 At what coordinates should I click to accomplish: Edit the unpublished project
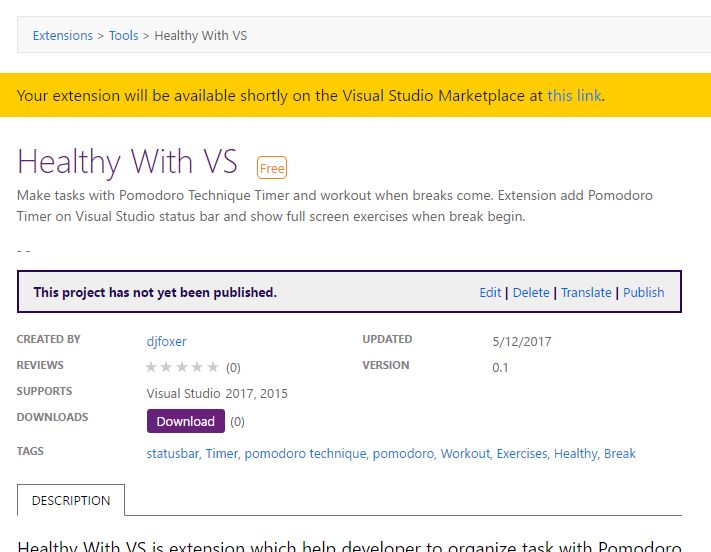pyautogui.click(x=490, y=293)
